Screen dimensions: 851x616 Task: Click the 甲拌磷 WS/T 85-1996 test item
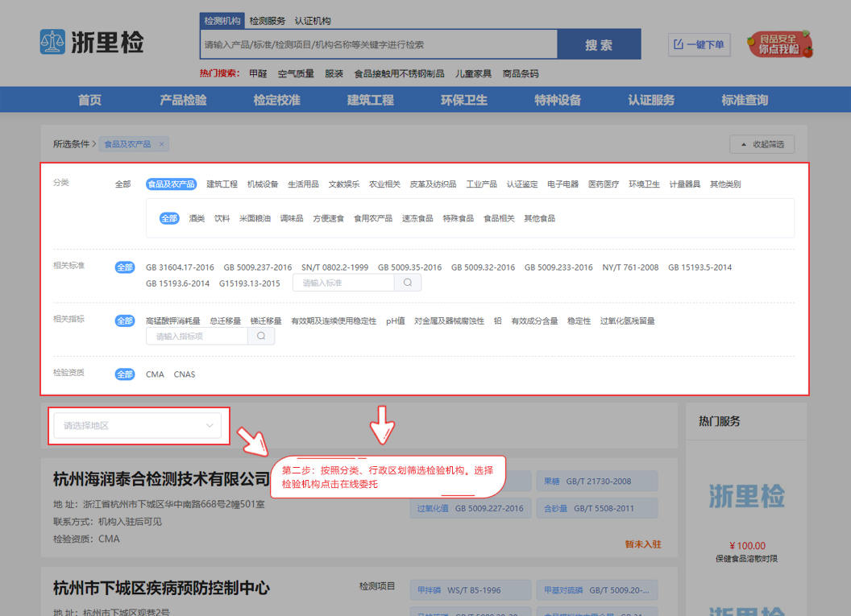click(x=470, y=590)
